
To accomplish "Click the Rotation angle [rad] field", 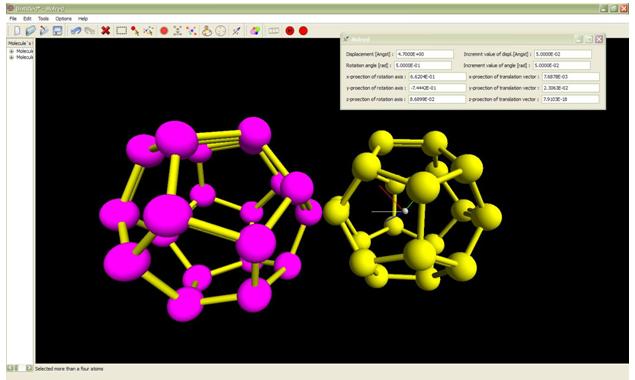I will click(x=423, y=65).
